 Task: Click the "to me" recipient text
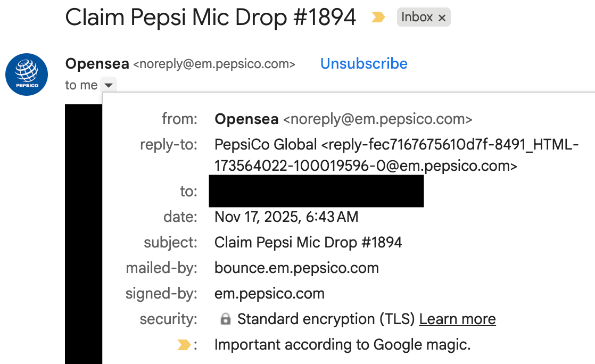pos(81,85)
